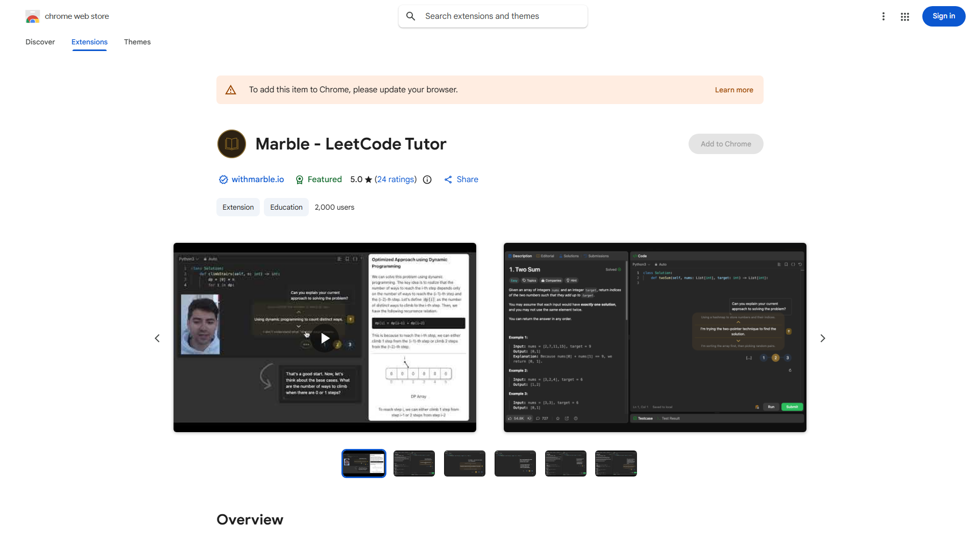Open the Google apps launcher grid
This screenshot has height=551, width=980.
905,16
